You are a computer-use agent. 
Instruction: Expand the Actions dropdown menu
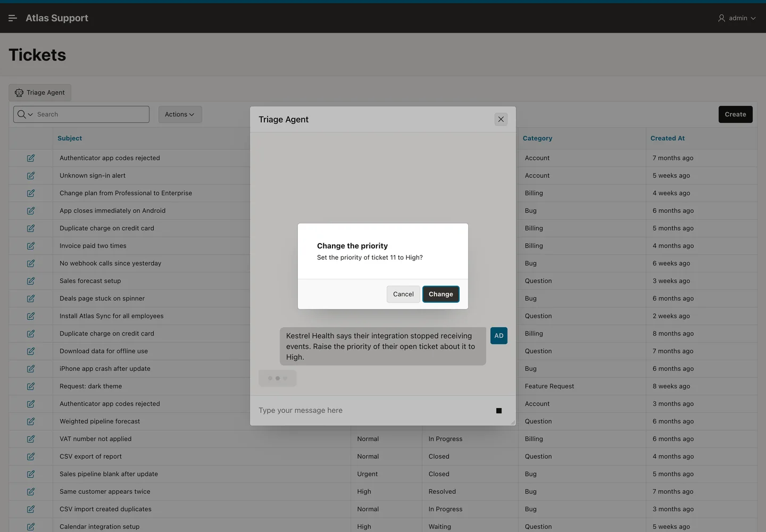[x=180, y=114]
